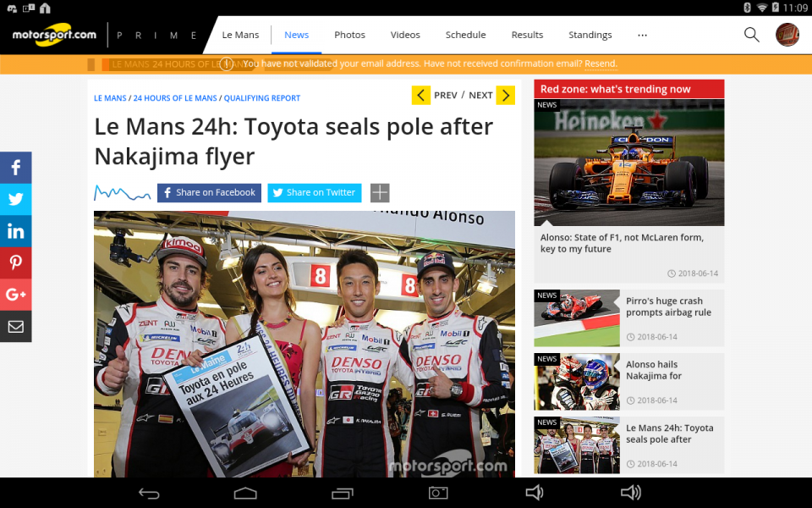Go to next article yellow arrow
Viewport: 812px width, 508px height.
[506, 96]
